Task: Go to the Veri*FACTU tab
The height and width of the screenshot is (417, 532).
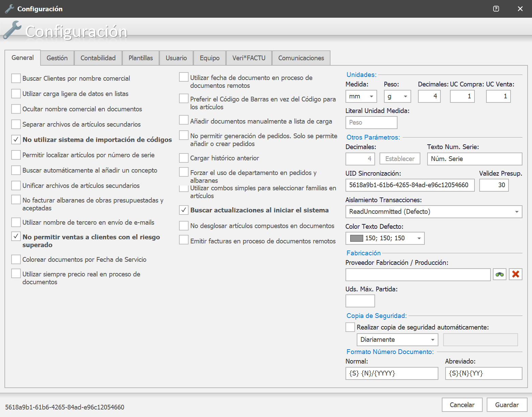Action: tap(249, 58)
